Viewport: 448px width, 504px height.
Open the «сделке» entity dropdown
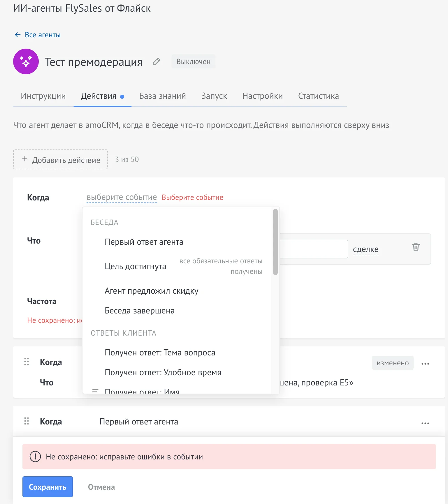pyautogui.click(x=366, y=249)
